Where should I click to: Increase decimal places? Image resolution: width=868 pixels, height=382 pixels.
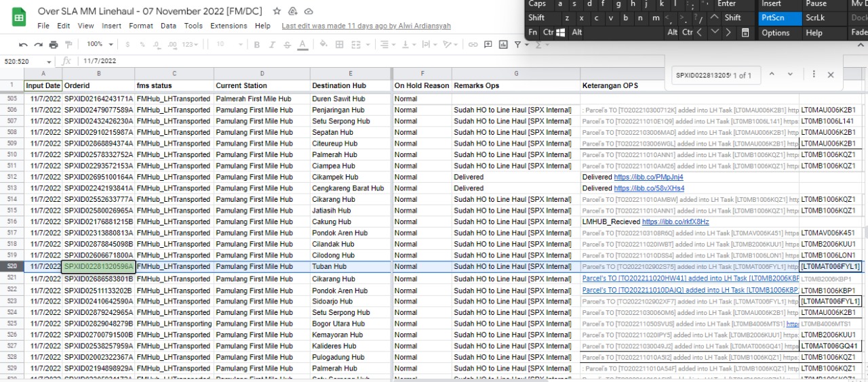(x=172, y=45)
